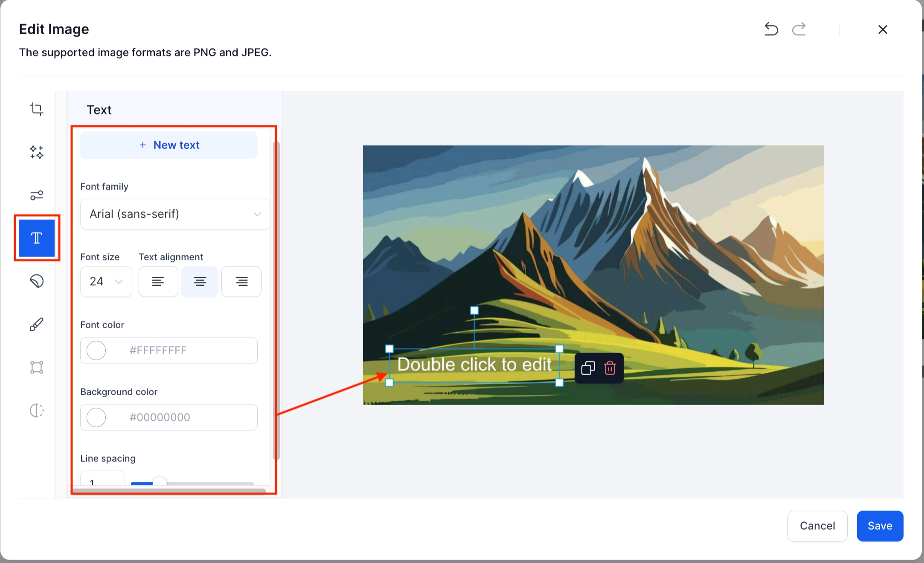Click the Background color hex field
Viewport: 924px width, 563px height.
click(x=179, y=417)
